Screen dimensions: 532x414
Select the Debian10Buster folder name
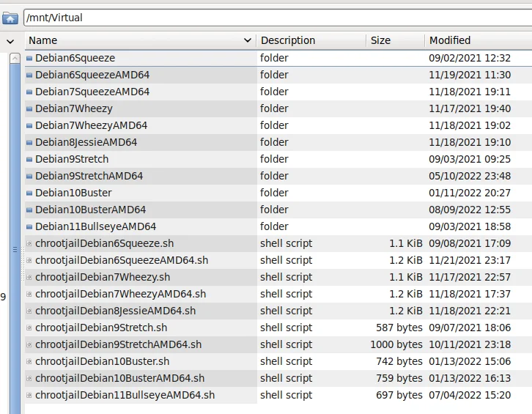pyautogui.click(x=73, y=193)
